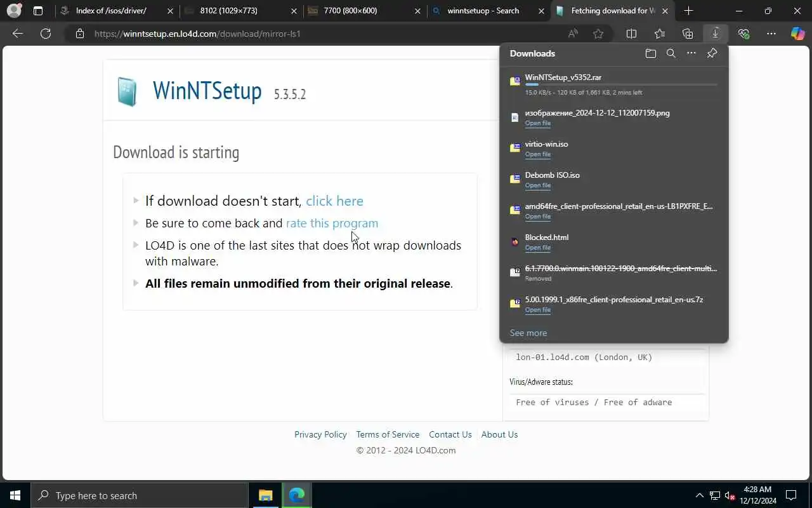
Task: Open the notification center icon
Action: 791,495
